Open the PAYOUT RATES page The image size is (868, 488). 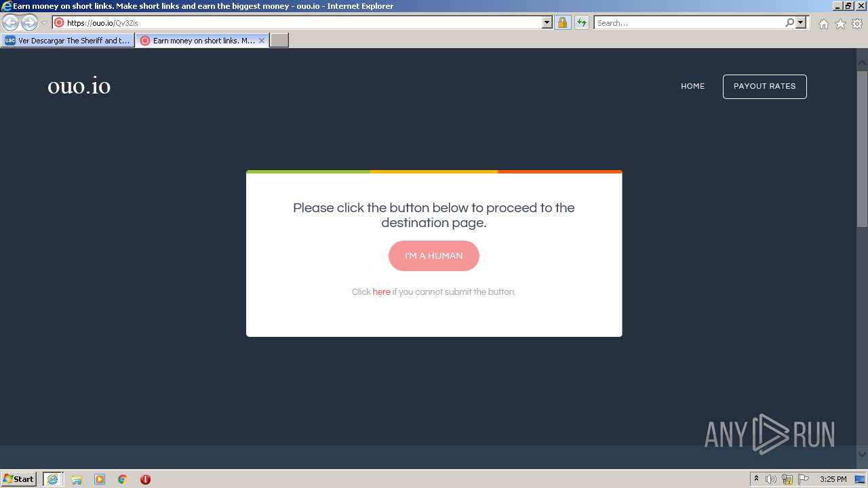pyautogui.click(x=764, y=86)
